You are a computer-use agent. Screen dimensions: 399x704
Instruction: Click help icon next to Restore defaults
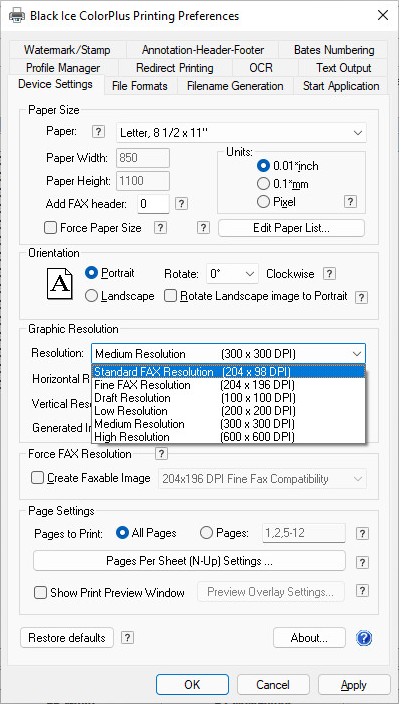[x=127, y=638]
